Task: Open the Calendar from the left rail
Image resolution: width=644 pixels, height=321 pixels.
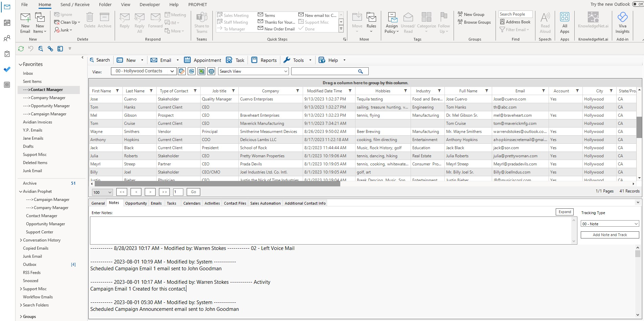Action: [x=7, y=23]
